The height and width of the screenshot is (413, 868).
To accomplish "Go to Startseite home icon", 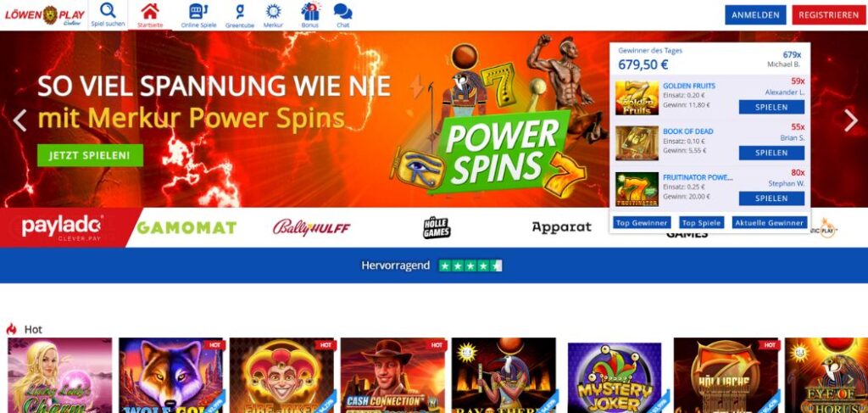I will tap(150, 10).
